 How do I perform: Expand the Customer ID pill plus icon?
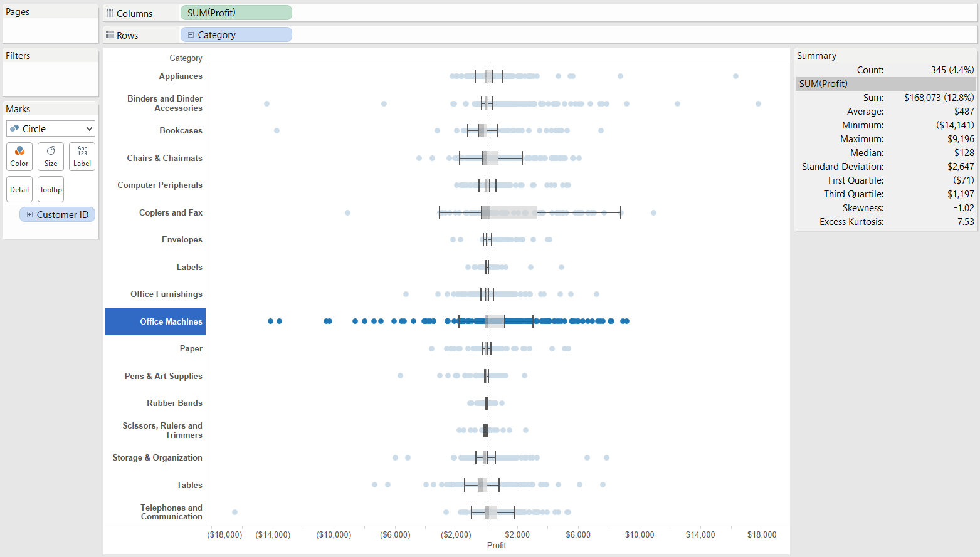(x=29, y=214)
